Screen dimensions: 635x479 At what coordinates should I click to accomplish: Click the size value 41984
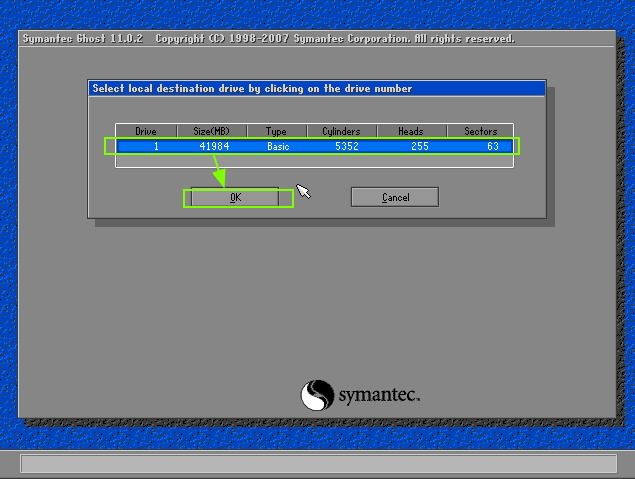pos(214,146)
